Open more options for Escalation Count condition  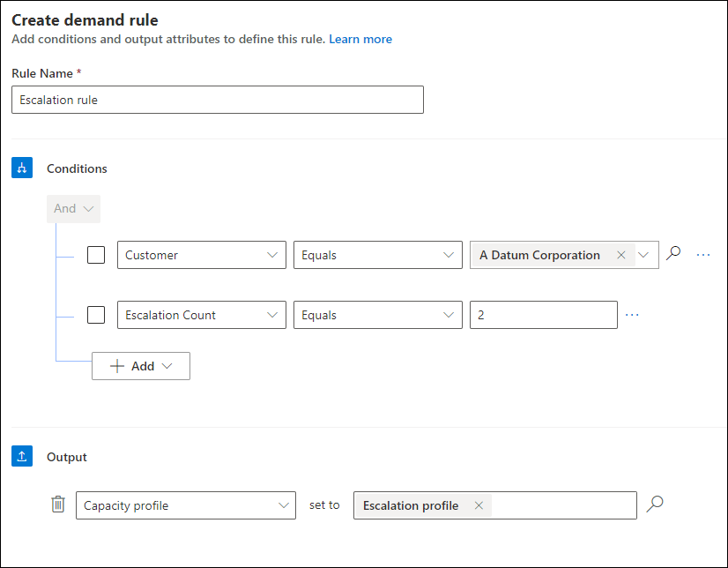tap(632, 315)
